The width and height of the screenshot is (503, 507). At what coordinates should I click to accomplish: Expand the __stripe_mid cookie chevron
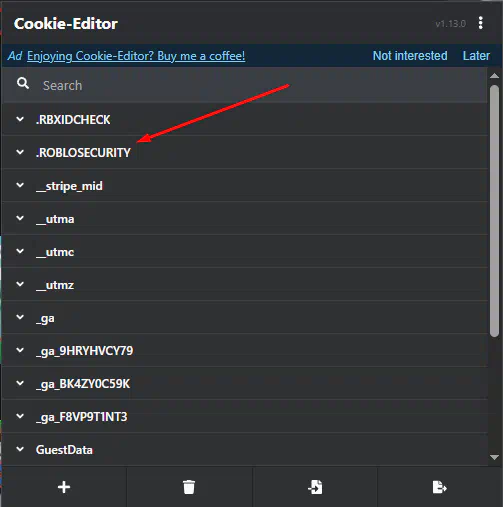(20, 185)
